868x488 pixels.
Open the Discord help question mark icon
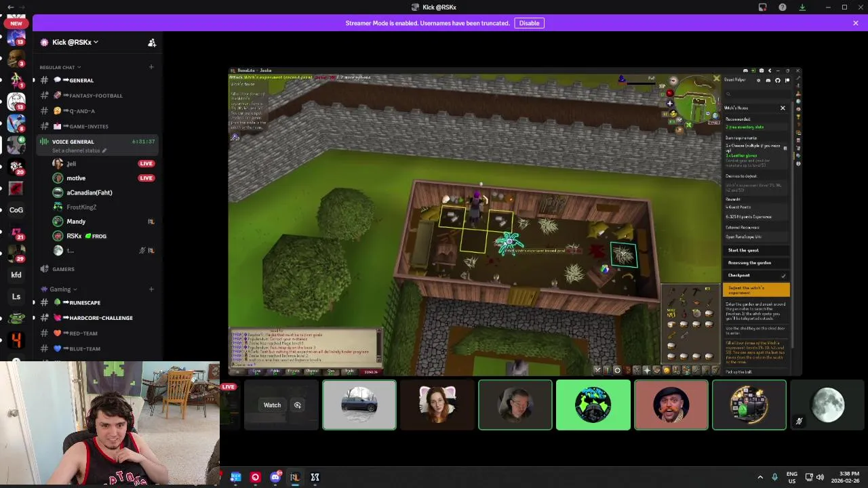(783, 7)
